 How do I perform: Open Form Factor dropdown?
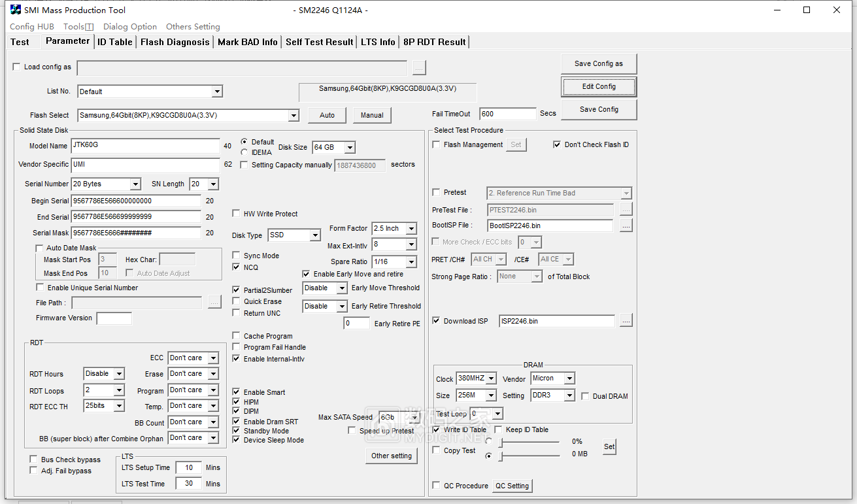411,229
